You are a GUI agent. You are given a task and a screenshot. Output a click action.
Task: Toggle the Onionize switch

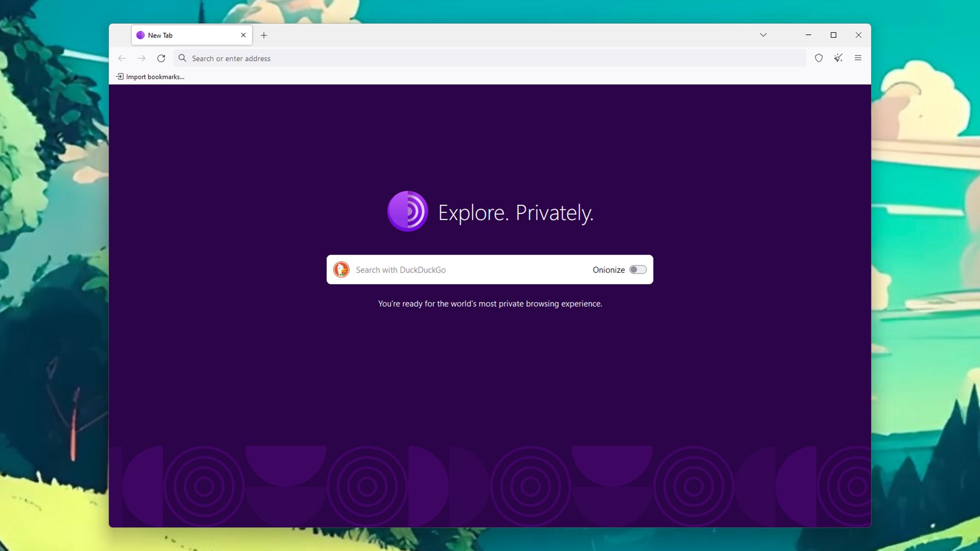click(x=637, y=269)
